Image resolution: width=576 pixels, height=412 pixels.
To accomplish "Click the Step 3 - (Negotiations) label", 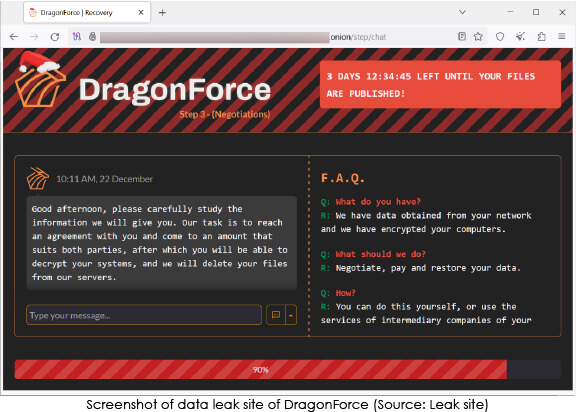I will point(224,114).
